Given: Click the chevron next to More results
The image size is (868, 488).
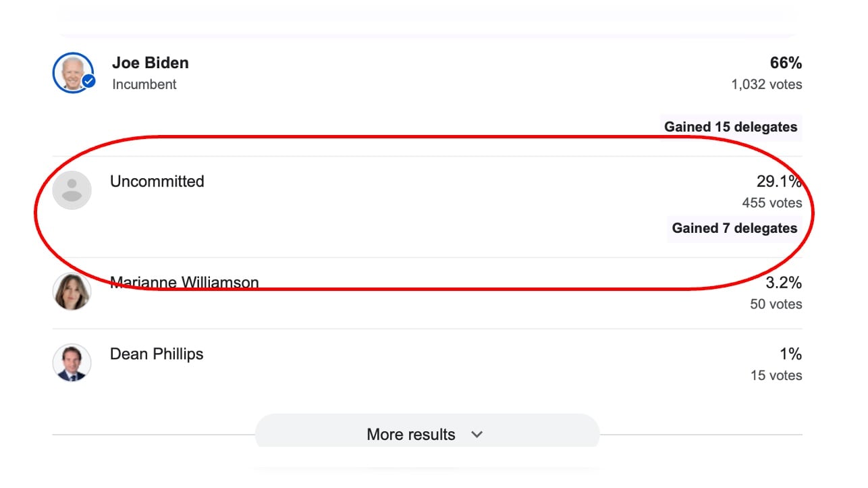Looking at the screenshot, I should [x=477, y=434].
